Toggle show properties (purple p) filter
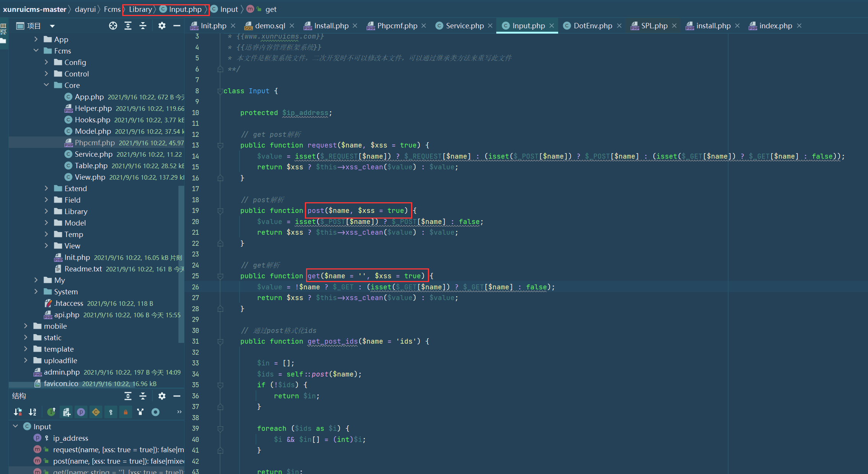 tap(81, 412)
